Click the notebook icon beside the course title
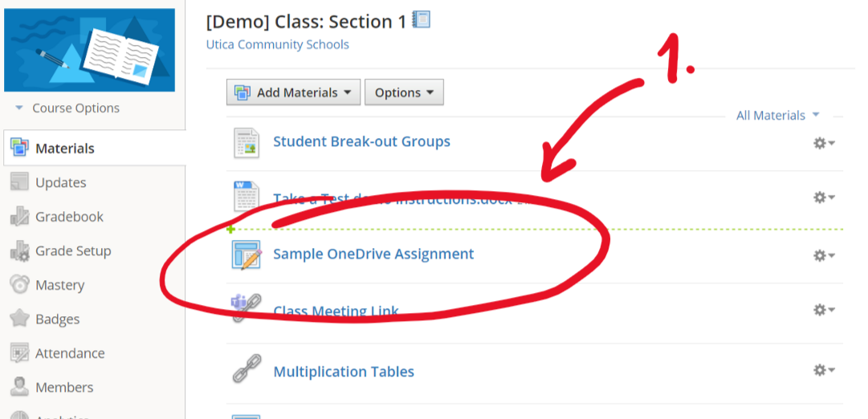 click(x=422, y=19)
